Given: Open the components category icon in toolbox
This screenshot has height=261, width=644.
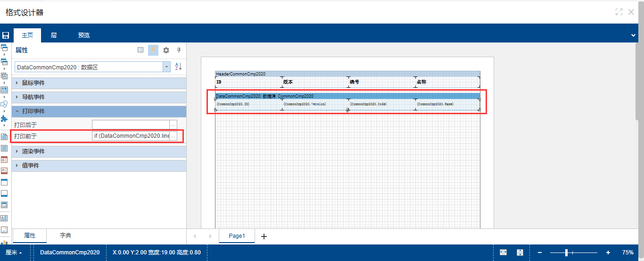Looking at the screenshot, I should [x=4, y=76].
